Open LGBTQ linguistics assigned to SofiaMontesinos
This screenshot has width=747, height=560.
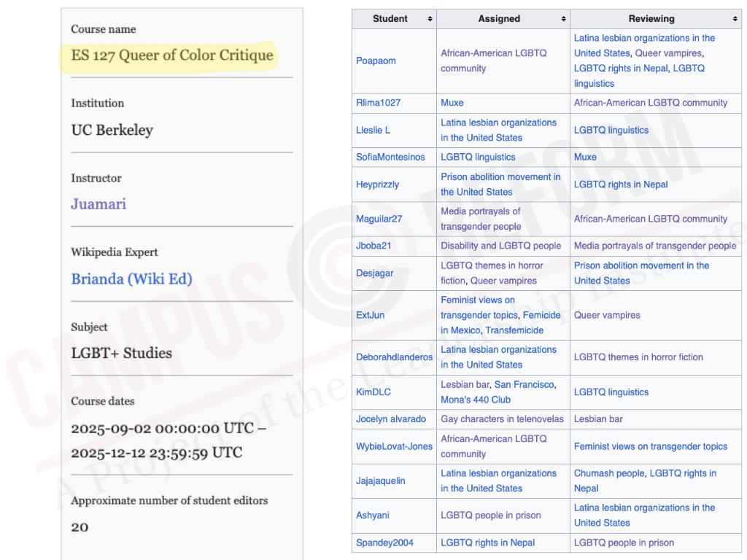click(x=478, y=157)
